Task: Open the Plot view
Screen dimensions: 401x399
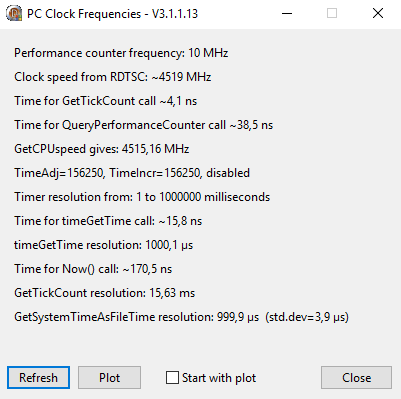Action: point(109,378)
